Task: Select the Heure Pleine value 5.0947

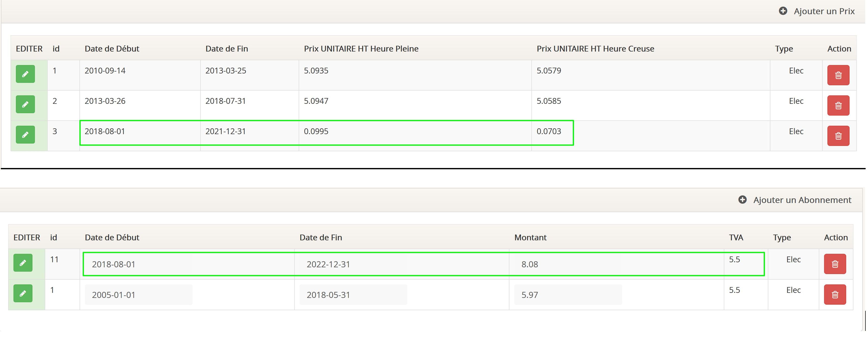Action: (316, 101)
